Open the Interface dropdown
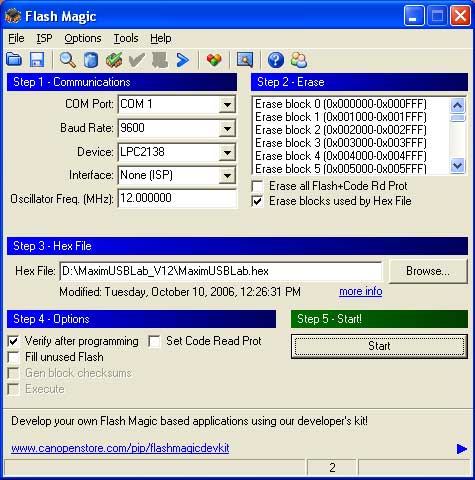Viewport: 475px width, 480px height. click(227, 176)
